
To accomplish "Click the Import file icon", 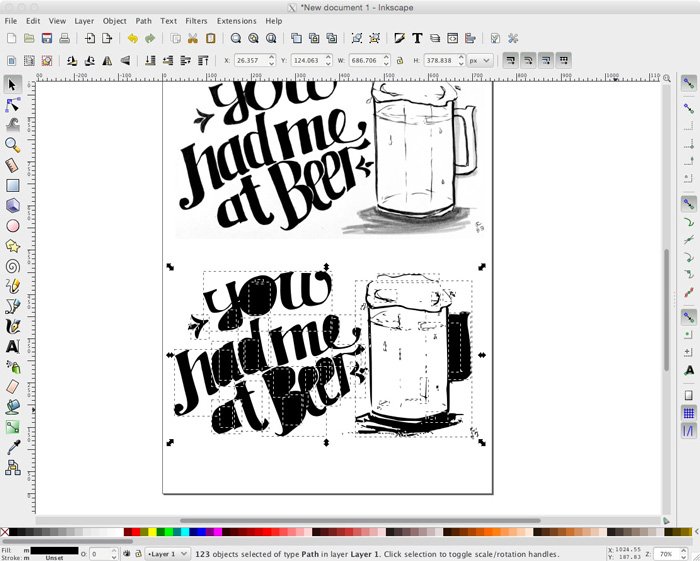I will coord(90,38).
